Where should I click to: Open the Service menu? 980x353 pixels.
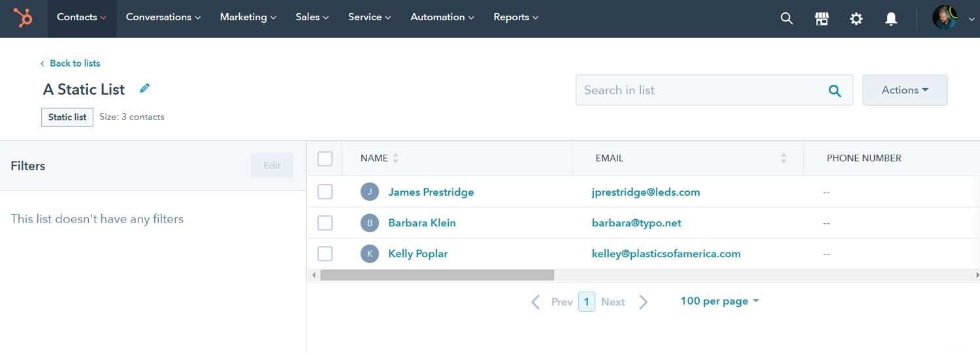point(370,18)
